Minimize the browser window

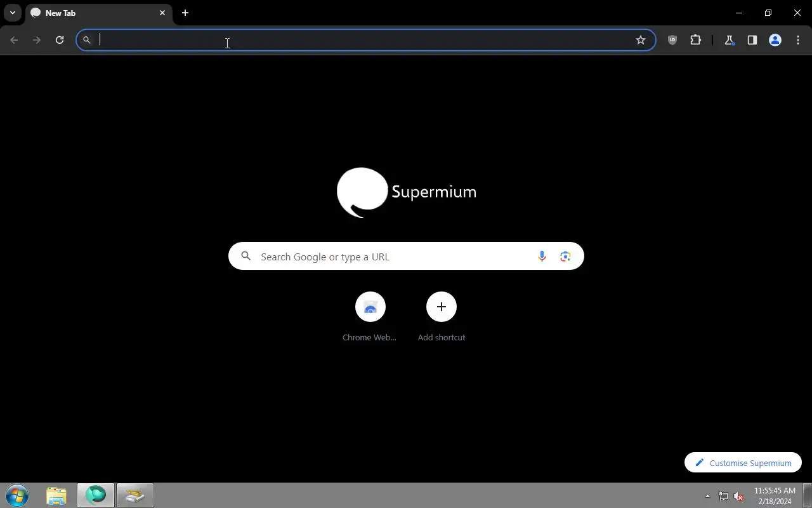[739, 13]
